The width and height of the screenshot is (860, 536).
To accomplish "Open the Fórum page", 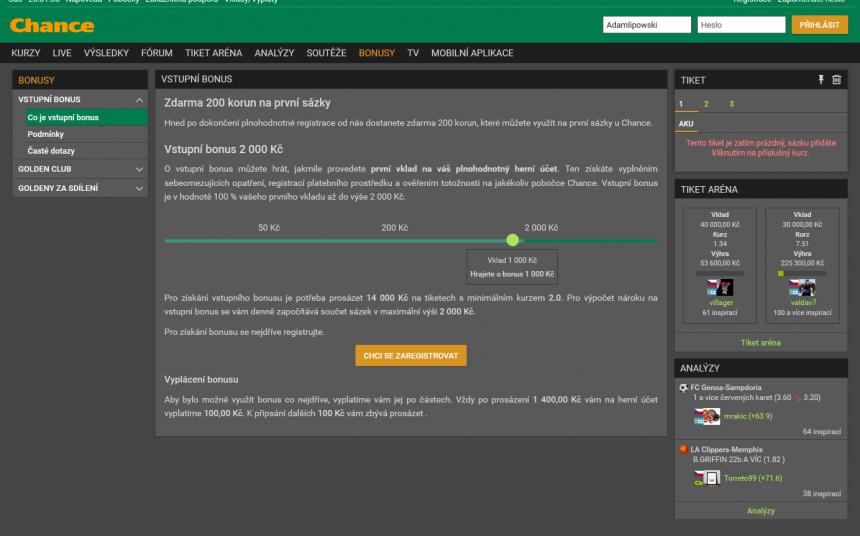I will point(157,53).
